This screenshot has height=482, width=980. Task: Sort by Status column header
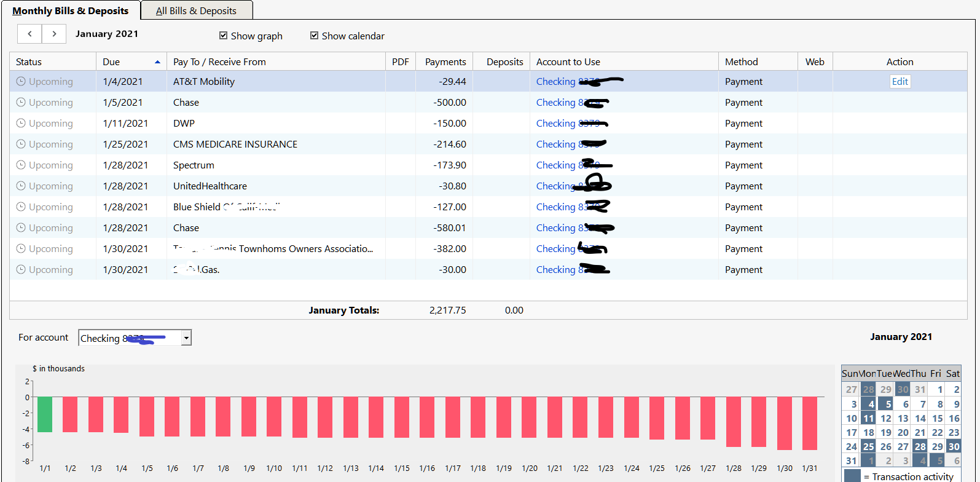point(53,61)
